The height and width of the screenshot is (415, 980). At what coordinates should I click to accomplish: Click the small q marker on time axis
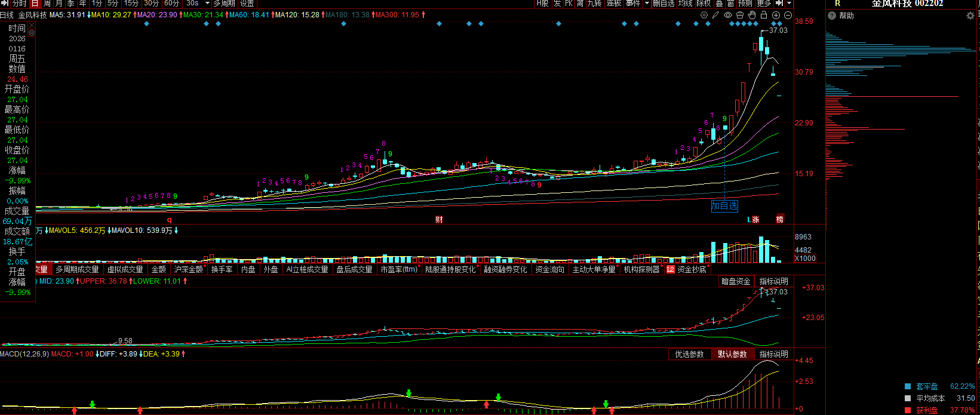[169, 220]
